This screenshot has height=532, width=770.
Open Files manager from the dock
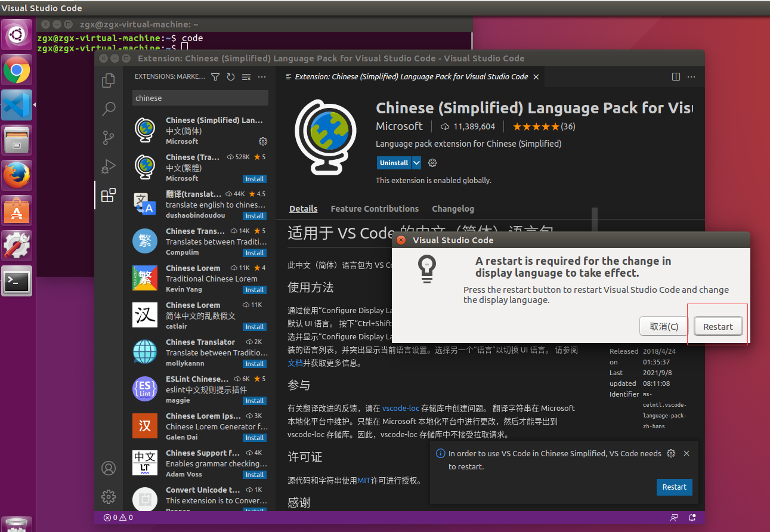click(x=17, y=141)
